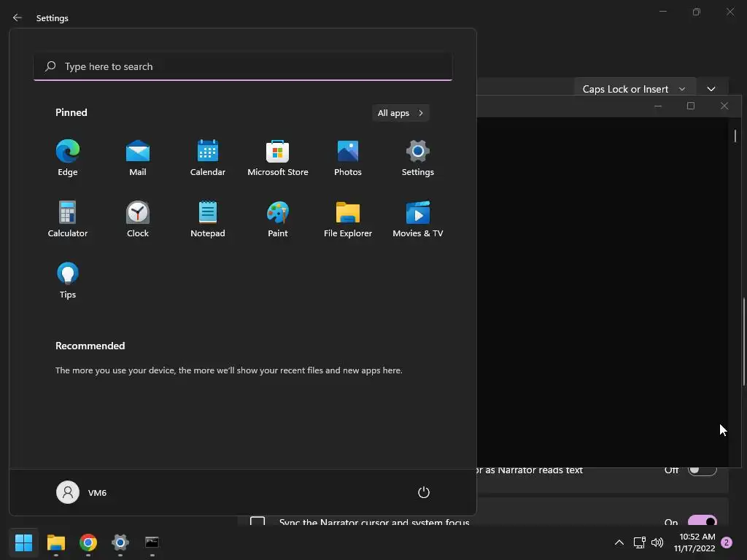This screenshot has width=747, height=560.
Task: Launch the Photos app
Action: click(x=348, y=158)
